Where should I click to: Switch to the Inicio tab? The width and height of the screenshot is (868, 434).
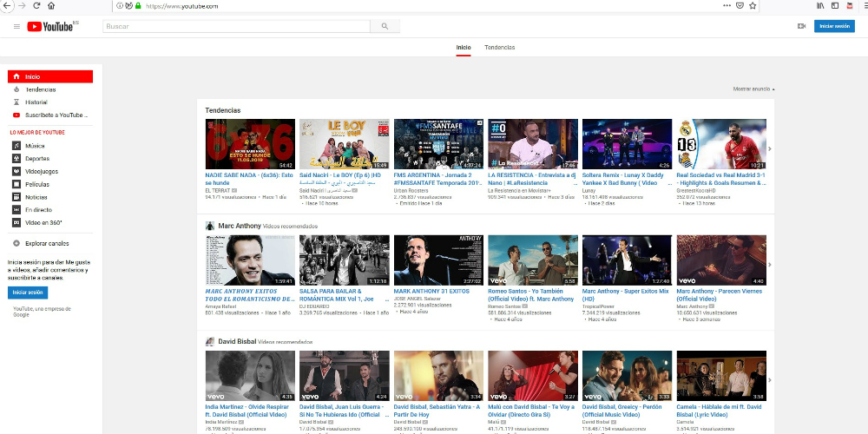[464, 48]
